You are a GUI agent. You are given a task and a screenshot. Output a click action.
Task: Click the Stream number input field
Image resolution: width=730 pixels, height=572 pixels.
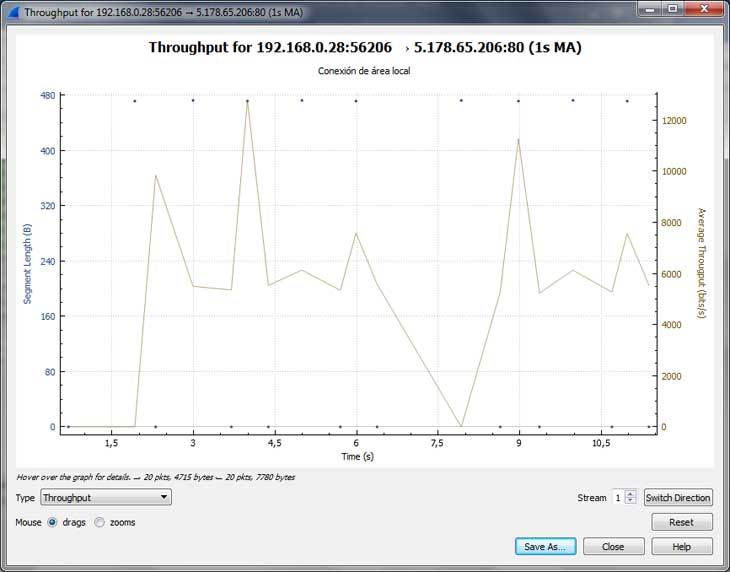619,498
